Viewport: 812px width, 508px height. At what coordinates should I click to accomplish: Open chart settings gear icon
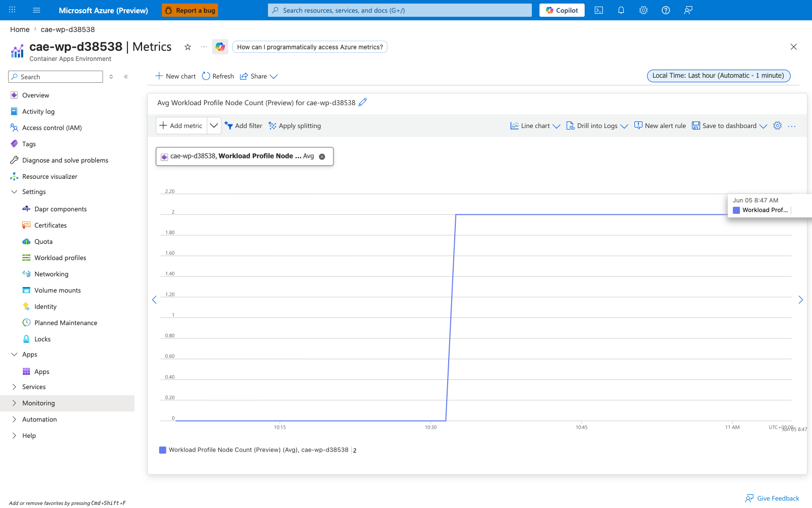pos(777,125)
